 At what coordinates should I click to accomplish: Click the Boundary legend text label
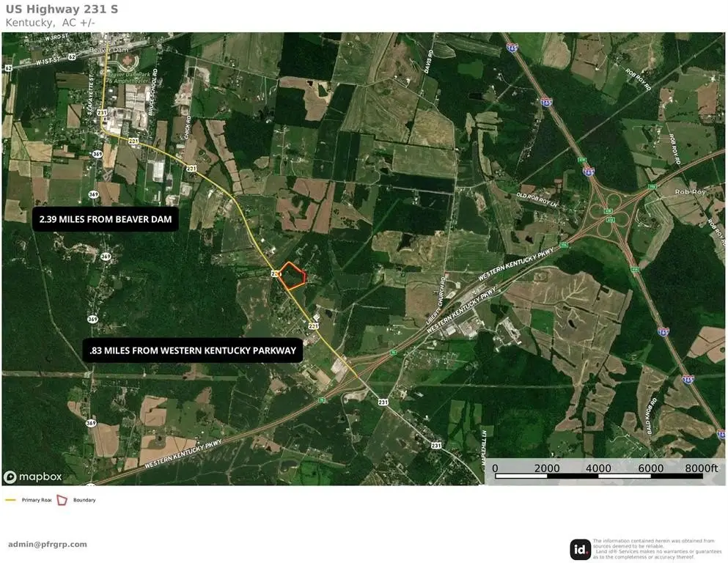tap(84, 500)
